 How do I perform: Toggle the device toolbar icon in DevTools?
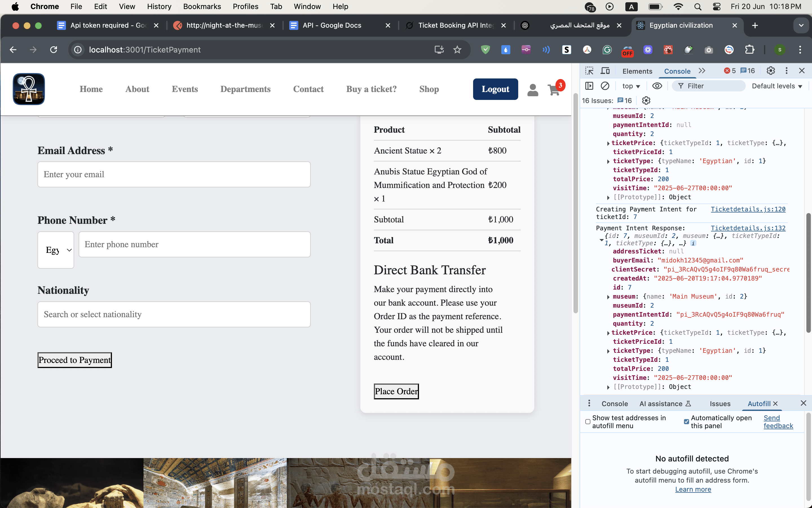click(605, 71)
